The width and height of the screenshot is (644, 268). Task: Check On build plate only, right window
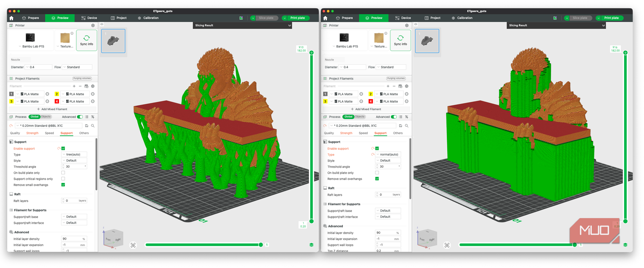[x=377, y=172]
